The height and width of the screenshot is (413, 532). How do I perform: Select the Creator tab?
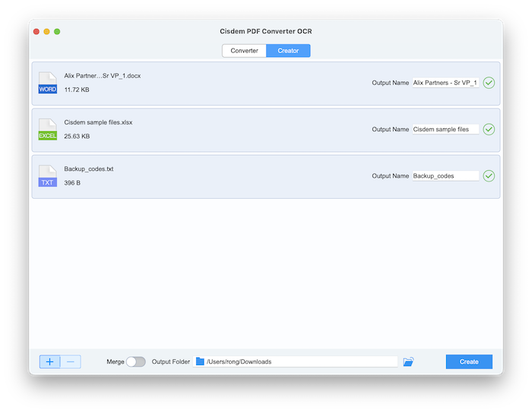tap(288, 51)
